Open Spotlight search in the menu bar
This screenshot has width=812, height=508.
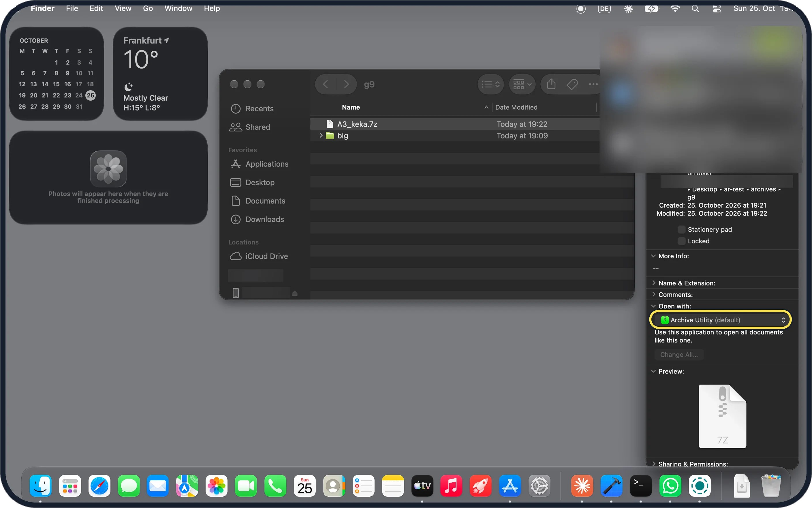point(696,9)
